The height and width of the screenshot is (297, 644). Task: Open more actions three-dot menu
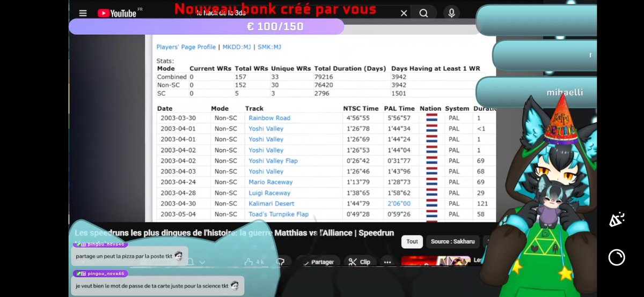click(x=387, y=262)
